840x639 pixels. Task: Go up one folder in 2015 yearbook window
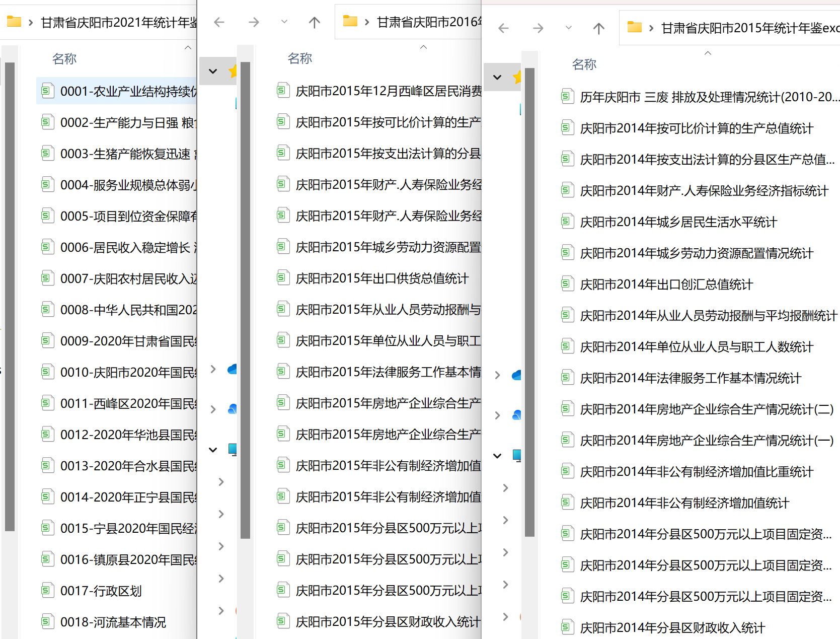coord(598,28)
